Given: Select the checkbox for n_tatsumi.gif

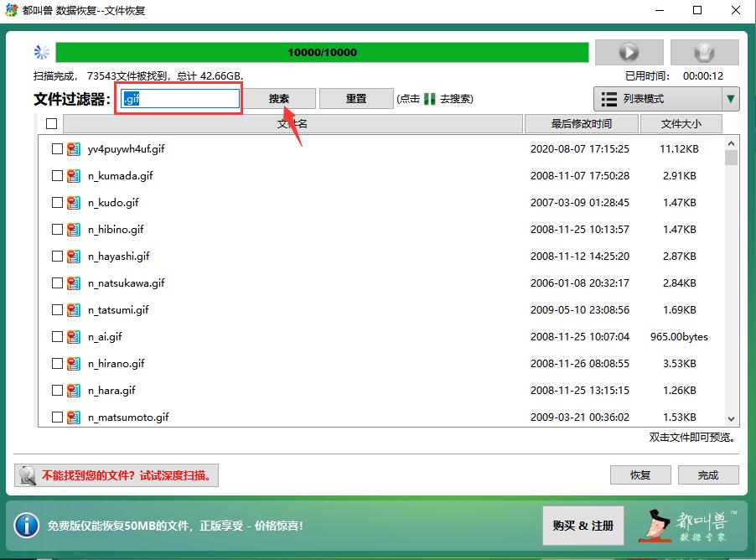Looking at the screenshot, I should (x=57, y=309).
